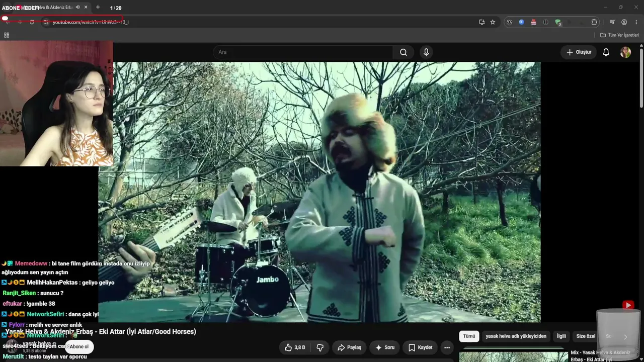Screen dimensions: 644x362
Task: Open the apps grid in bookmarks bar
Action: point(7,35)
